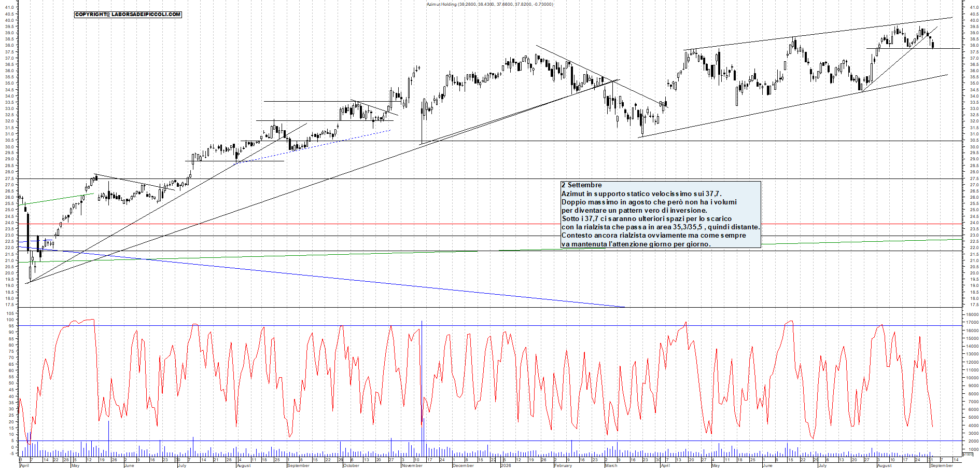Click the November label on time axis
The image size is (980, 468).
point(412,465)
